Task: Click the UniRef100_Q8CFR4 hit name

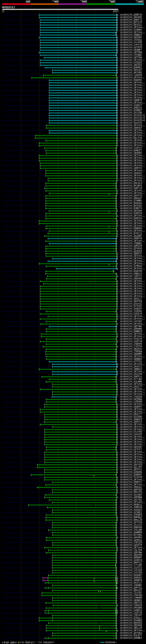Action: 131,301
